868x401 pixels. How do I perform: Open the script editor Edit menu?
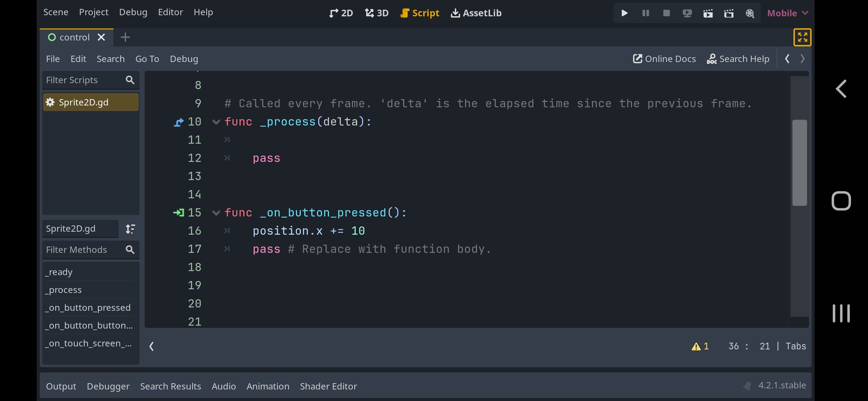(x=78, y=59)
